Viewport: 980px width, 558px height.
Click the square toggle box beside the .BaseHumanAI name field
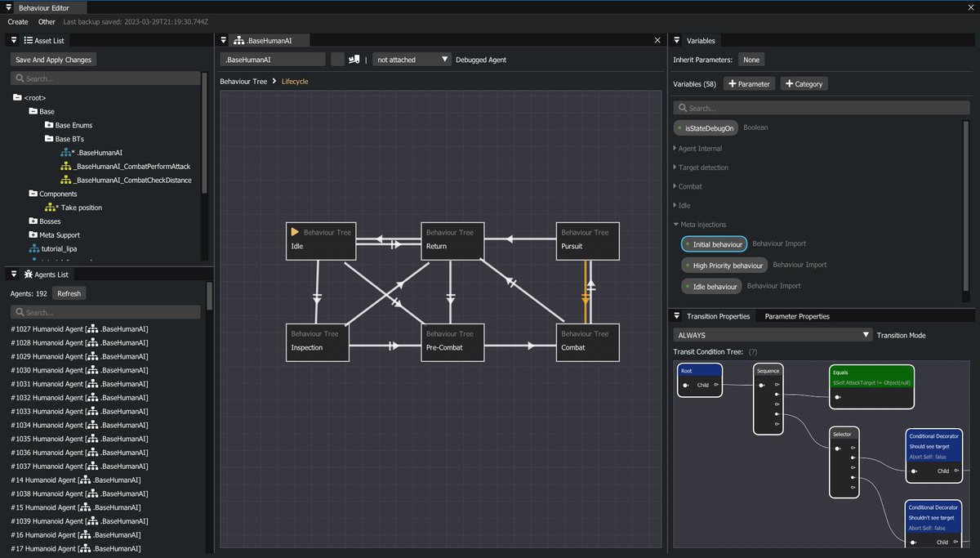[x=338, y=59]
